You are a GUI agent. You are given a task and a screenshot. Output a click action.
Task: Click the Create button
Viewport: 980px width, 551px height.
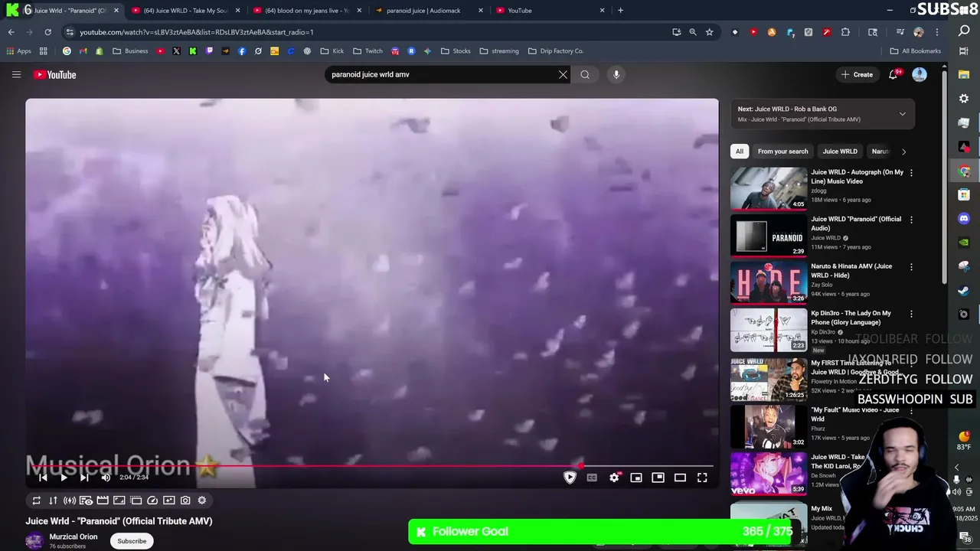(x=857, y=74)
